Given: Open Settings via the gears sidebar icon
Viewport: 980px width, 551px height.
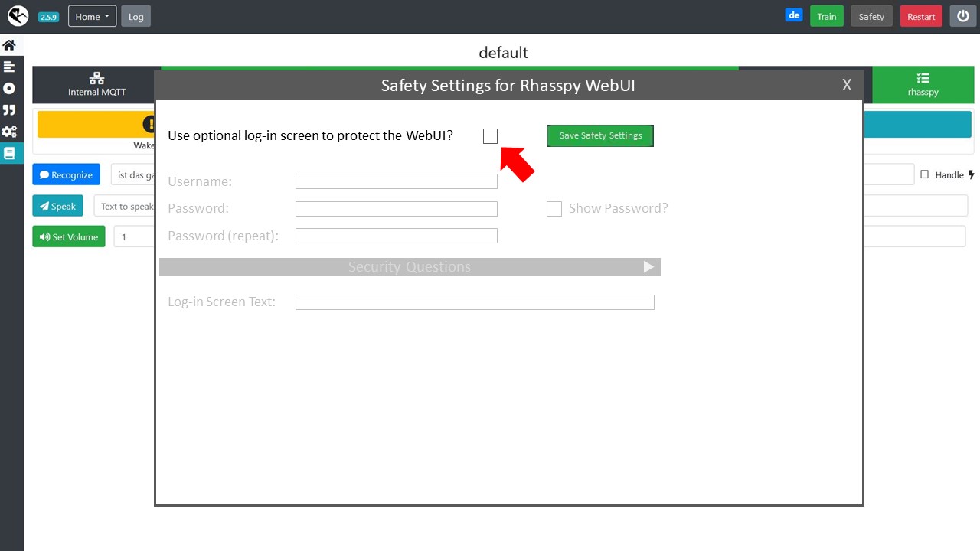Looking at the screenshot, I should pyautogui.click(x=10, y=131).
